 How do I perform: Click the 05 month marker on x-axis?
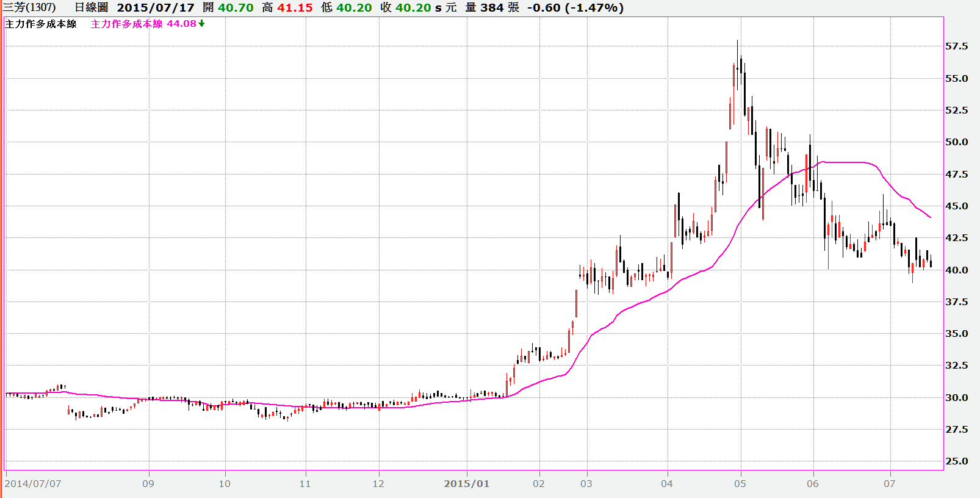pyautogui.click(x=740, y=483)
